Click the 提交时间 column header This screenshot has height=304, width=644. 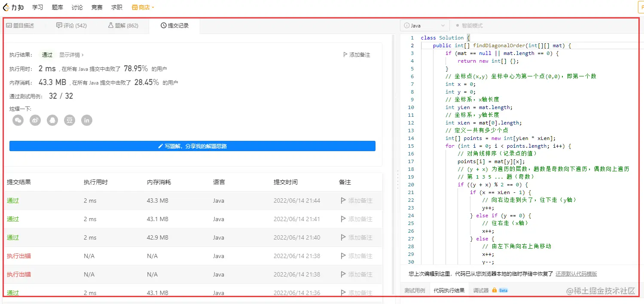286,182
